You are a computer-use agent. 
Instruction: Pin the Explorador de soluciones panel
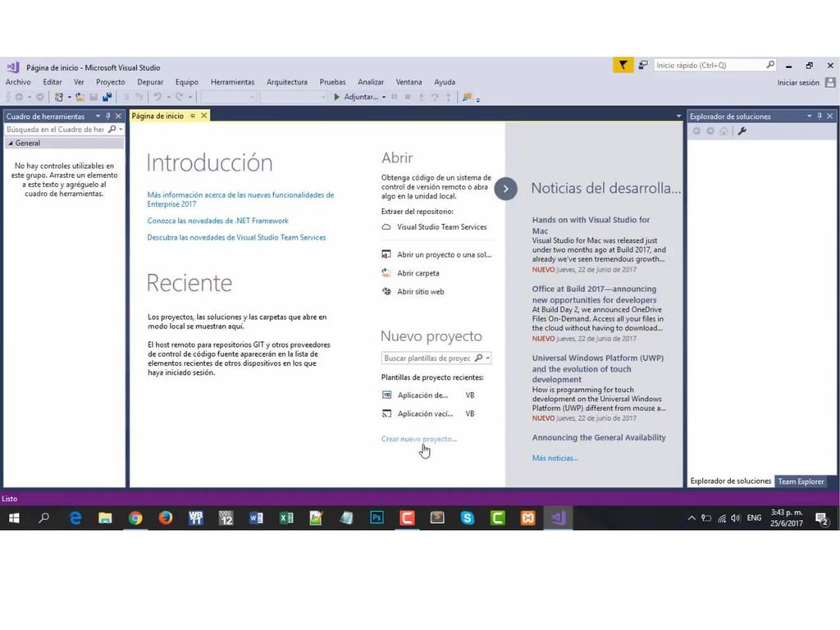[x=819, y=116]
